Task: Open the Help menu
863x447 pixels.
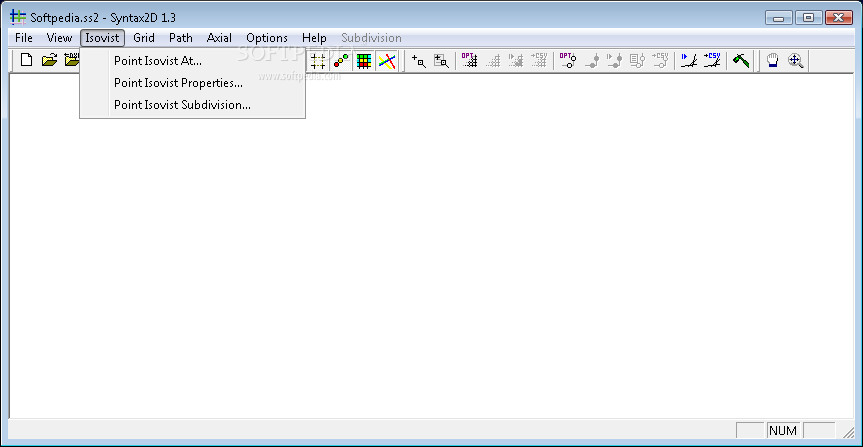Action: pyautogui.click(x=314, y=38)
